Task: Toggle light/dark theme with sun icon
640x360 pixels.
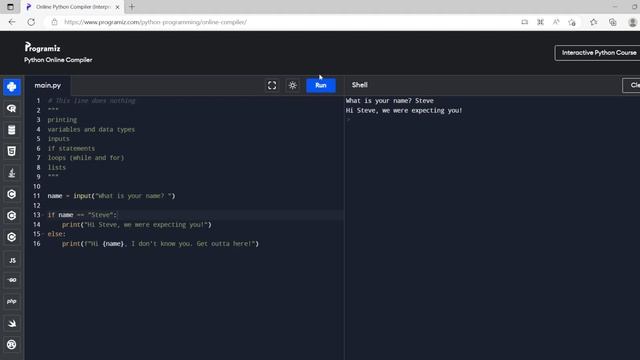Action: [293, 85]
